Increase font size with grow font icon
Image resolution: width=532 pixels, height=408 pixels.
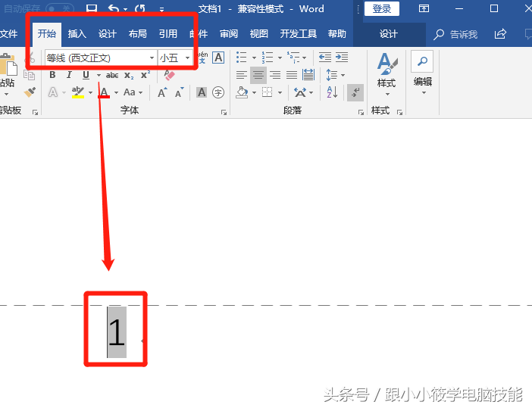tap(162, 92)
